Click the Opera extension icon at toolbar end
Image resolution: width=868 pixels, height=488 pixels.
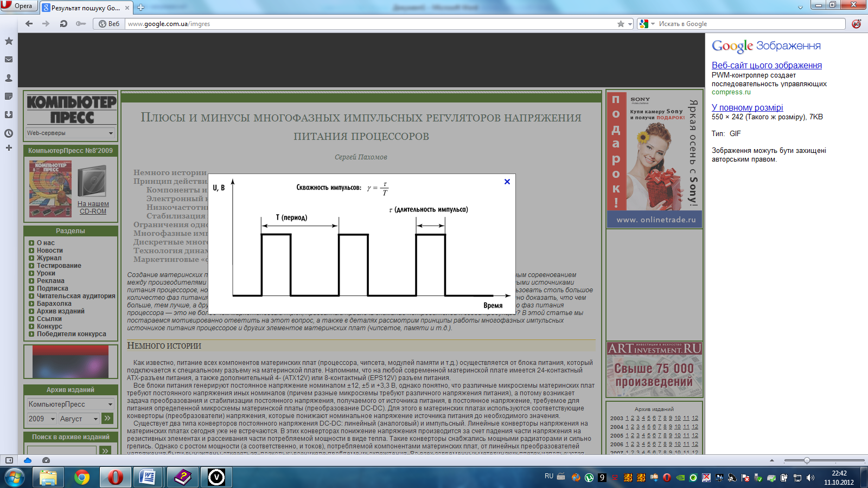pyautogui.click(x=857, y=24)
